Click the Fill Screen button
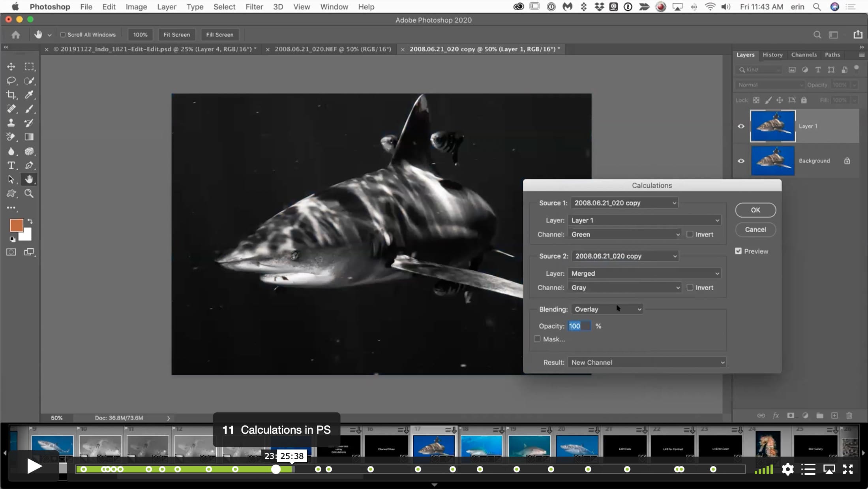The image size is (868, 489). pos(219,35)
